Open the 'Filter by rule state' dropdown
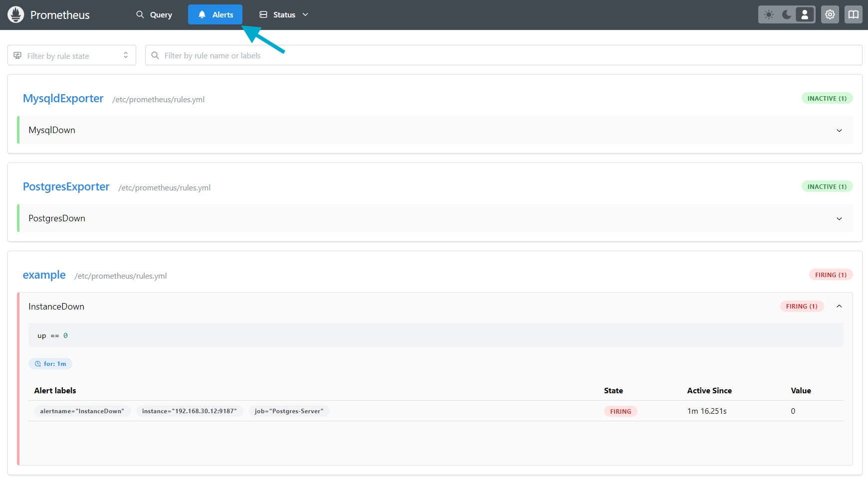Image resolution: width=868 pixels, height=482 pixels. coord(72,55)
